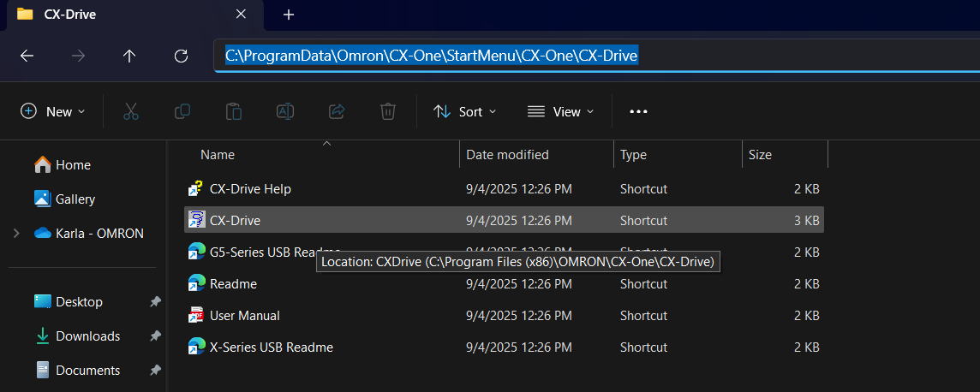Click the Share toolbar icon
Screen dimensions: 980x392
point(337,112)
